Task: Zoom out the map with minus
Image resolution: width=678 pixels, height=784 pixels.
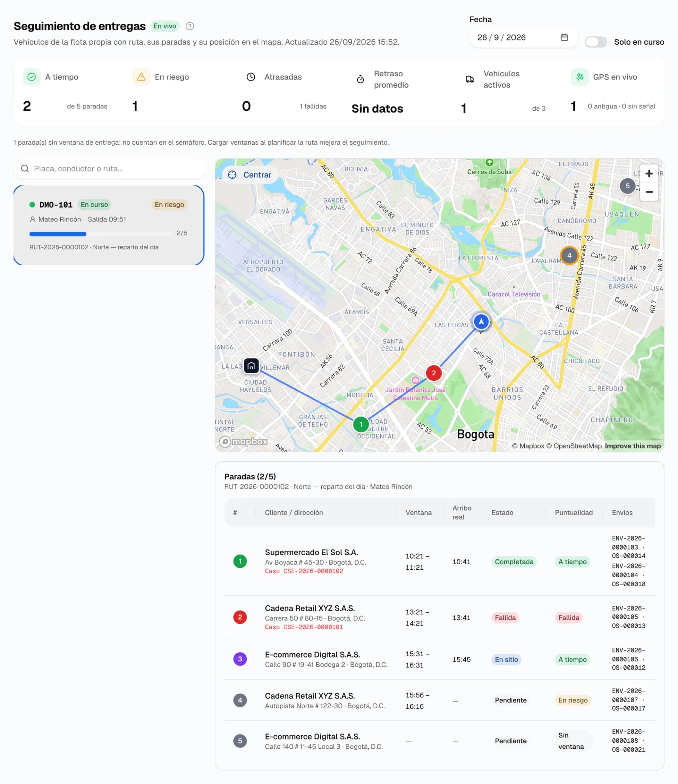Action: pyautogui.click(x=649, y=192)
